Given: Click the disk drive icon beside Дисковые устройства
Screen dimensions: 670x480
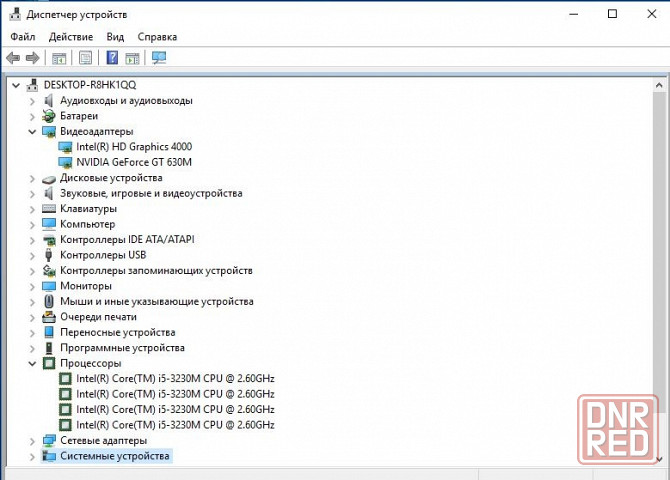Looking at the screenshot, I should (49, 179).
